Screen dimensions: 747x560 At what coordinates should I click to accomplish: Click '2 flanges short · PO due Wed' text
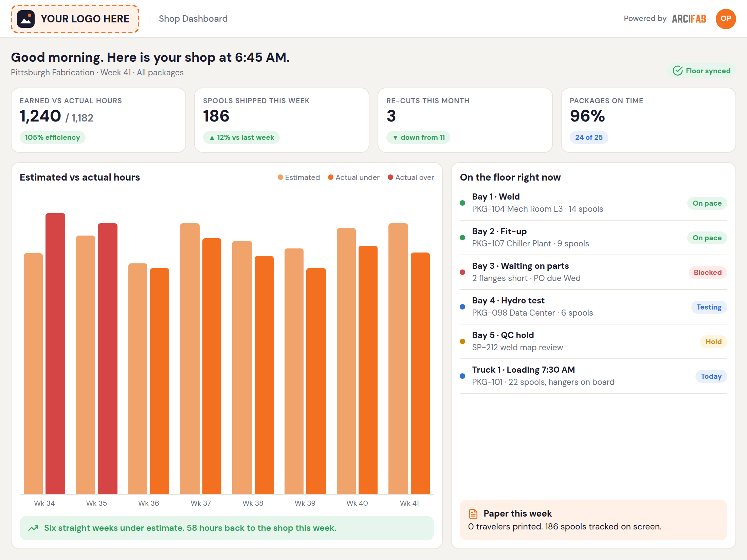click(x=526, y=278)
